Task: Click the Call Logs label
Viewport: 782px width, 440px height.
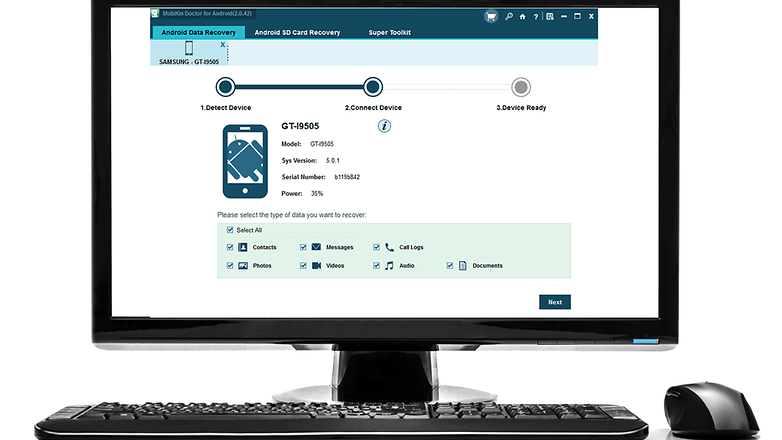Action: pos(411,247)
